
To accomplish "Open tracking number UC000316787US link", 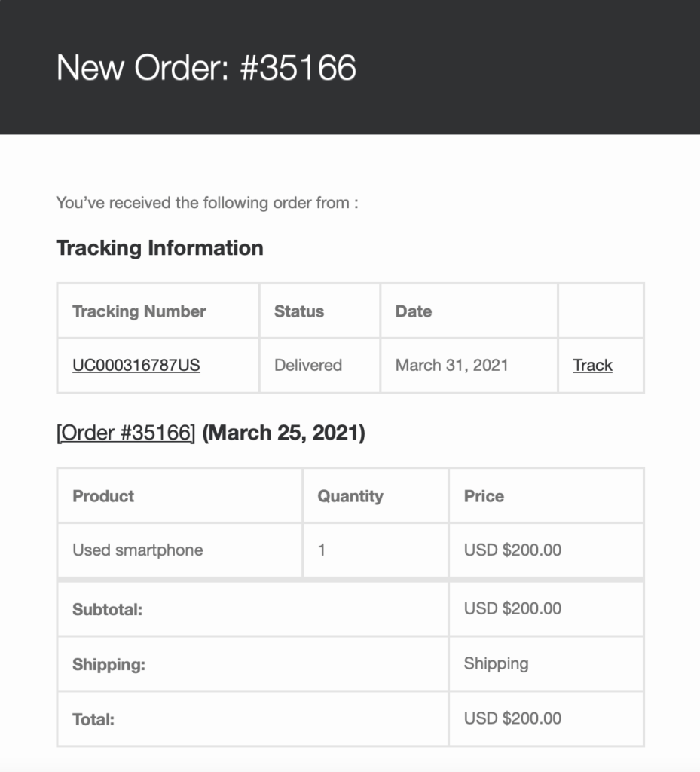I will (x=136, y=366).
